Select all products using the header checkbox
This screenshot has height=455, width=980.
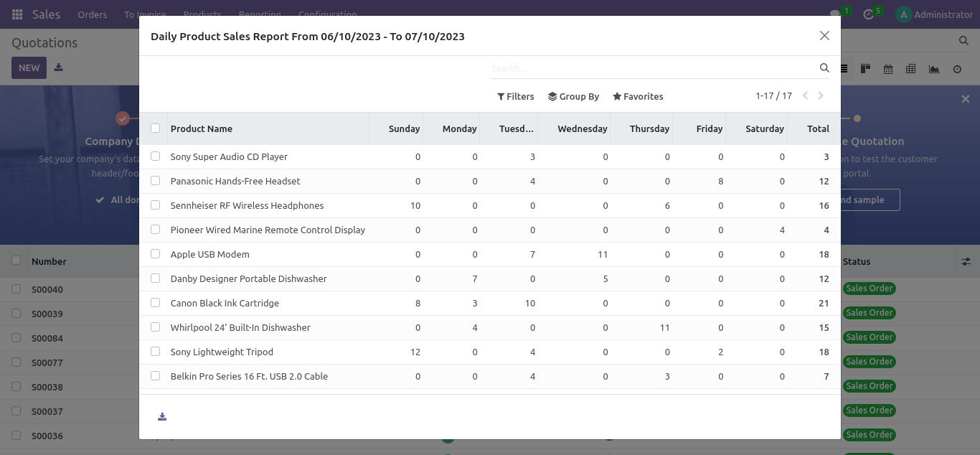155,127
